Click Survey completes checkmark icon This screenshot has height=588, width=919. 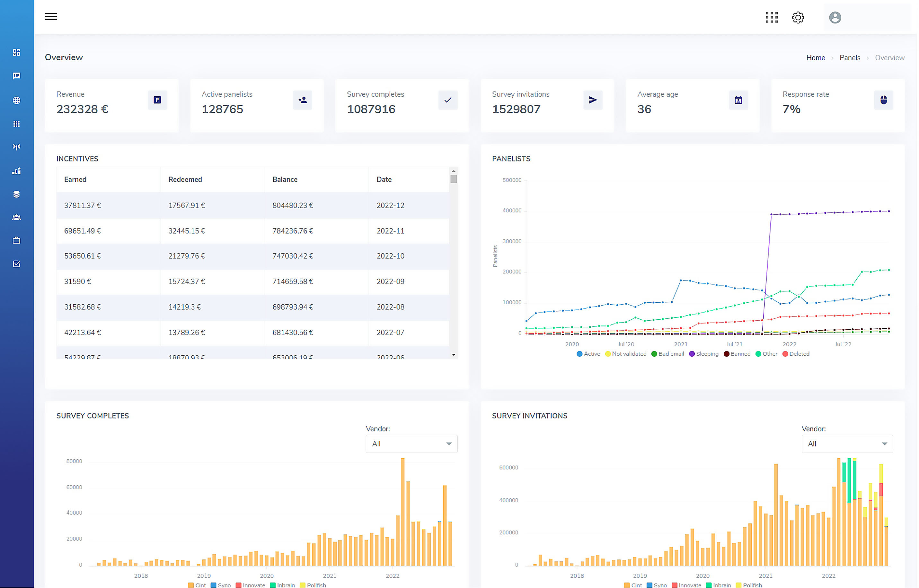pos(448,100)
